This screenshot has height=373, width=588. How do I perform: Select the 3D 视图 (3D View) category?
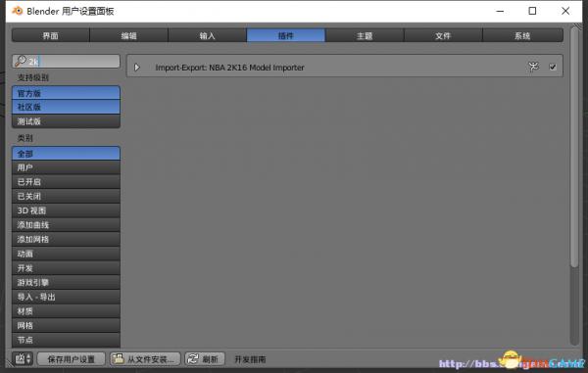[x=66, y=210]
